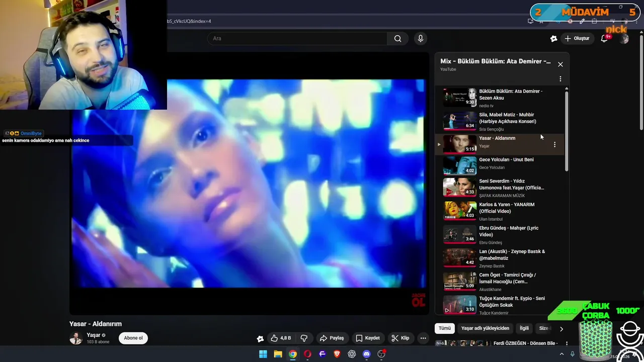Click the playlist panel scrollbar
The height and width of the screenshot is (362, 644).
click(x=567, y=131)
